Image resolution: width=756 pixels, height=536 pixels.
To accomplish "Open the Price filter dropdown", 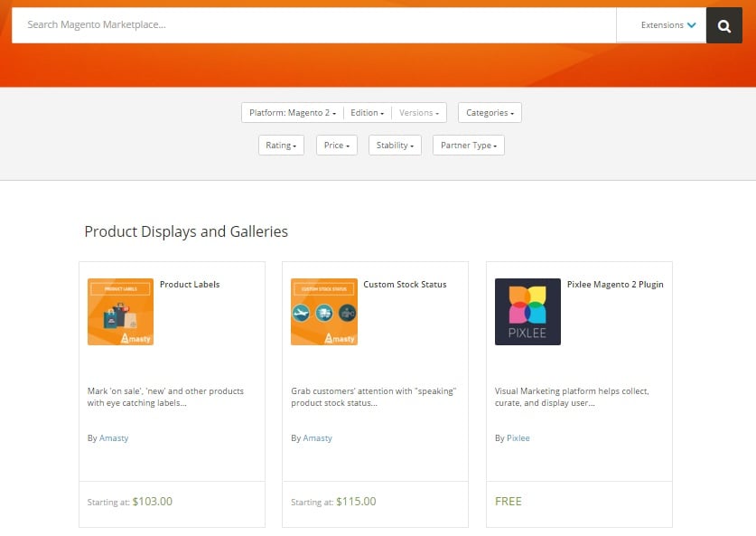I will 337,146.
